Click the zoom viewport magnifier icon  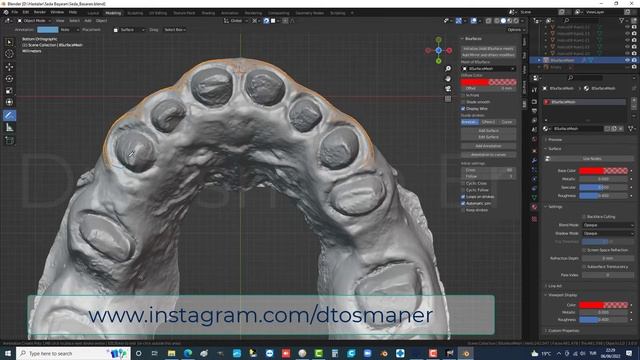tap(448, 69)
